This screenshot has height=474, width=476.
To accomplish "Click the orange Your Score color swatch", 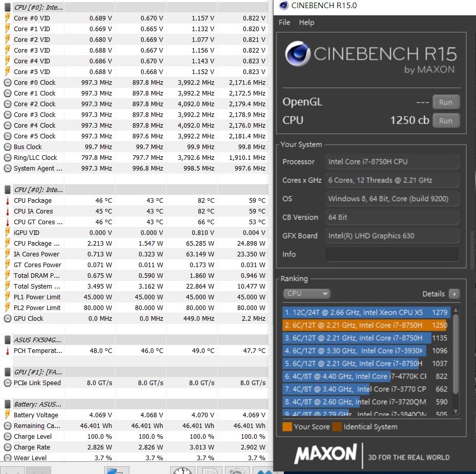I will [287, 427].
